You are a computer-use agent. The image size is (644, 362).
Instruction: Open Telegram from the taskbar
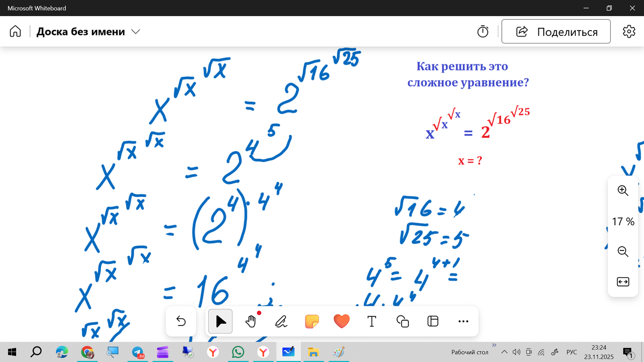(138, 352)
